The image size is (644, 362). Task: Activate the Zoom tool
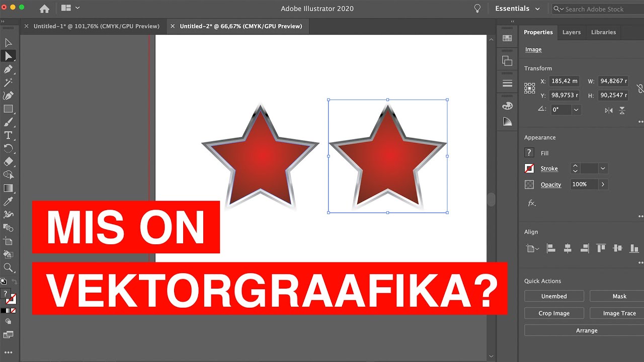coord(8,267)
